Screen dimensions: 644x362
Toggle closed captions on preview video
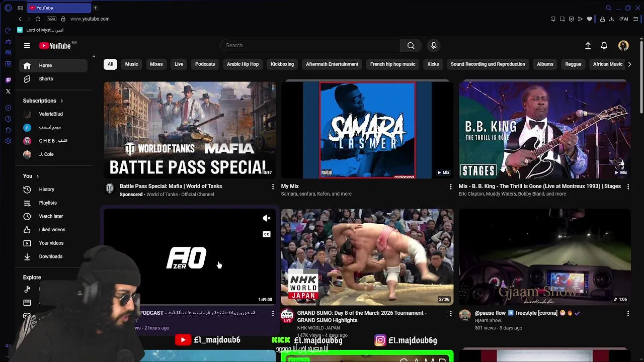click(x=267, y=234)
